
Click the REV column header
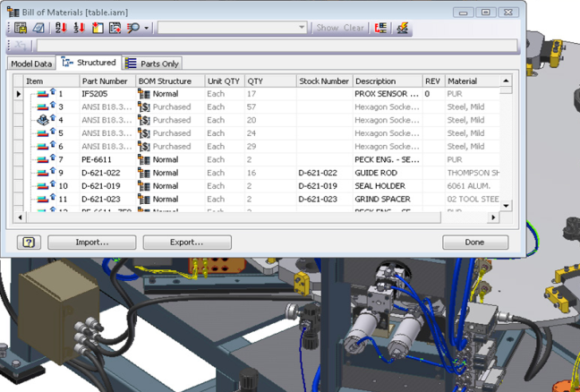[x=433, y=81]
